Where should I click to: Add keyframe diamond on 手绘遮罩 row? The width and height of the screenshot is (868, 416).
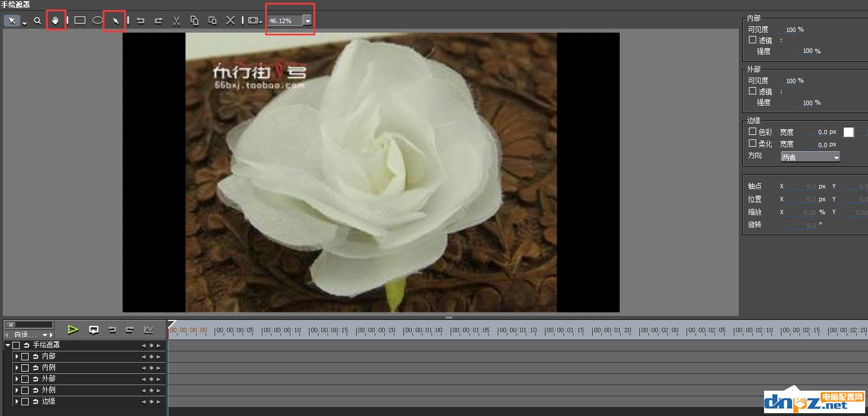coord(151,346)
